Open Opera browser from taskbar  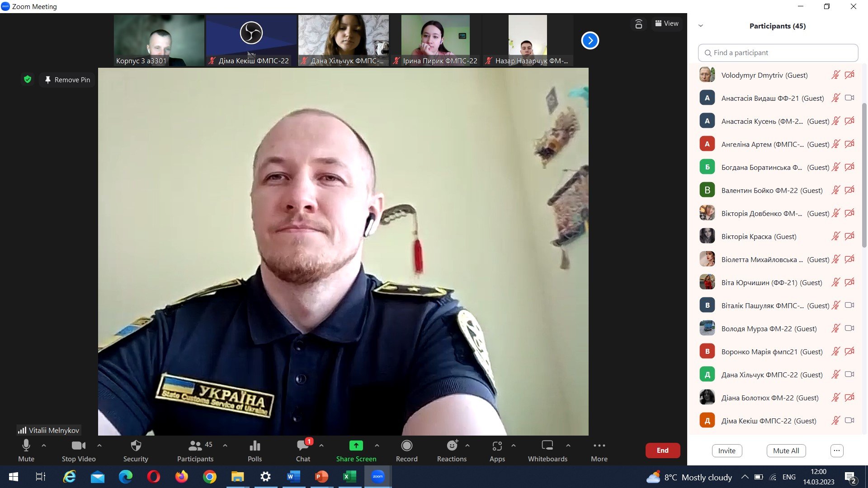tap(154, 477)
